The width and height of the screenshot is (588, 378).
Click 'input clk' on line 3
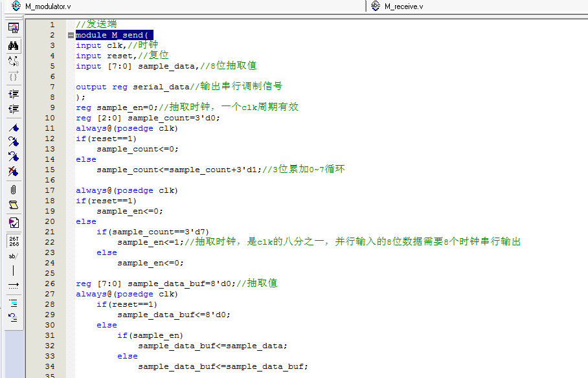click(100, 45)
